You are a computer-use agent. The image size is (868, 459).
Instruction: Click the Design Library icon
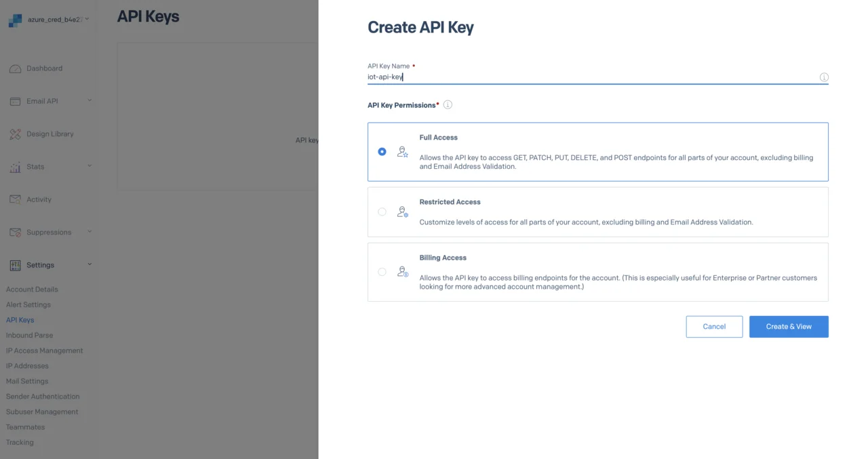coord(15,134)
